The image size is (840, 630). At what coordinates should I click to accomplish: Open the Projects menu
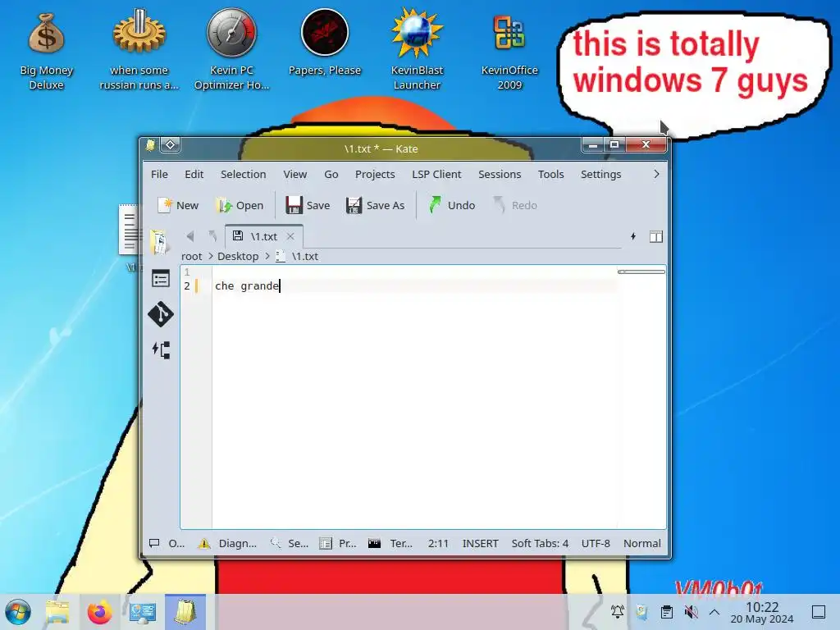pos(375,174)
